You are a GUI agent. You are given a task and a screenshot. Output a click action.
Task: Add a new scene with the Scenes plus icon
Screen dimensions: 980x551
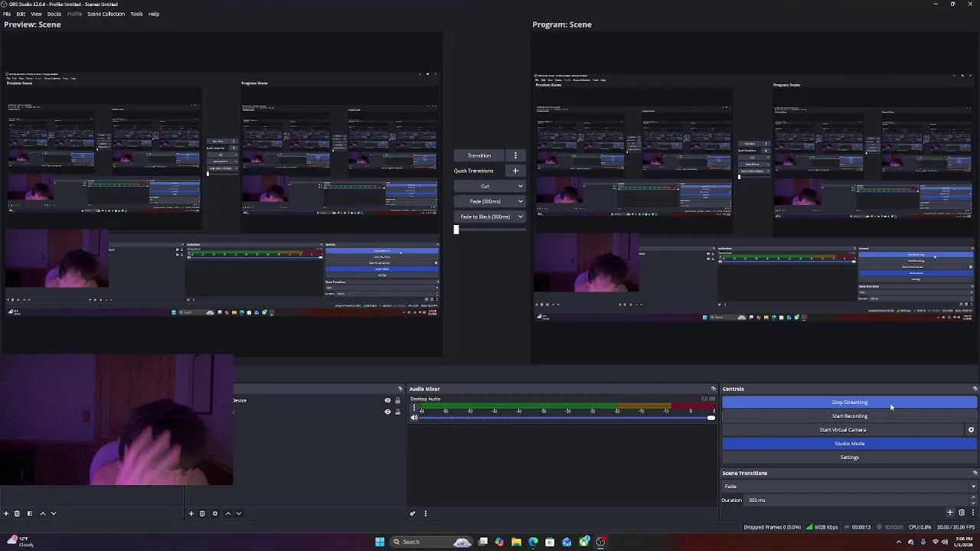6,514
